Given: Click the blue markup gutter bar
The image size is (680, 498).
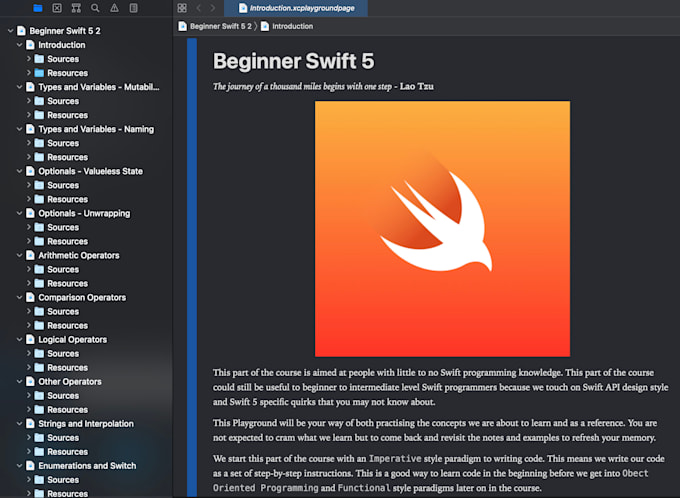Looking at the screenshot, I should (192, 268).
